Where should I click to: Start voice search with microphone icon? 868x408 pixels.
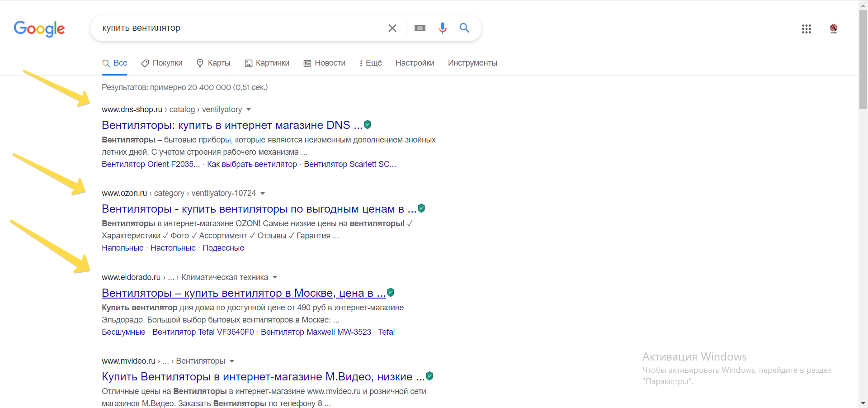click(x=443, y=28)
